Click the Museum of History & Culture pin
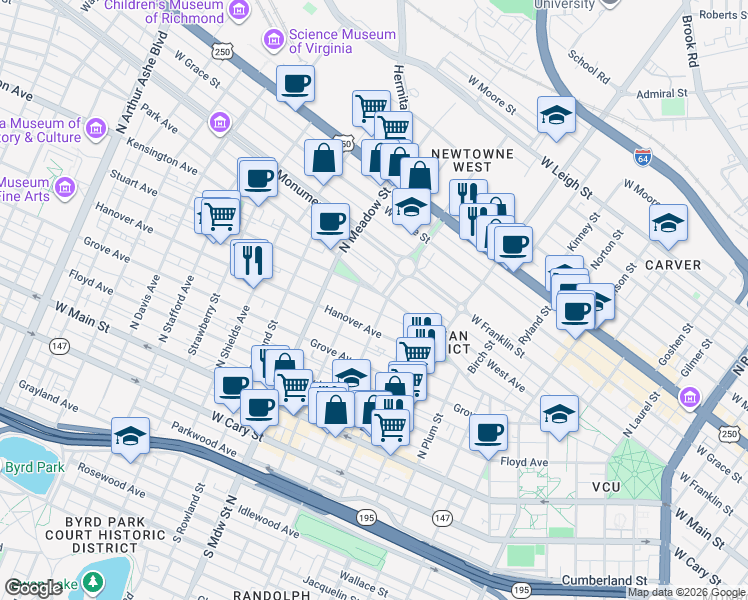 [x=96, y=128]
